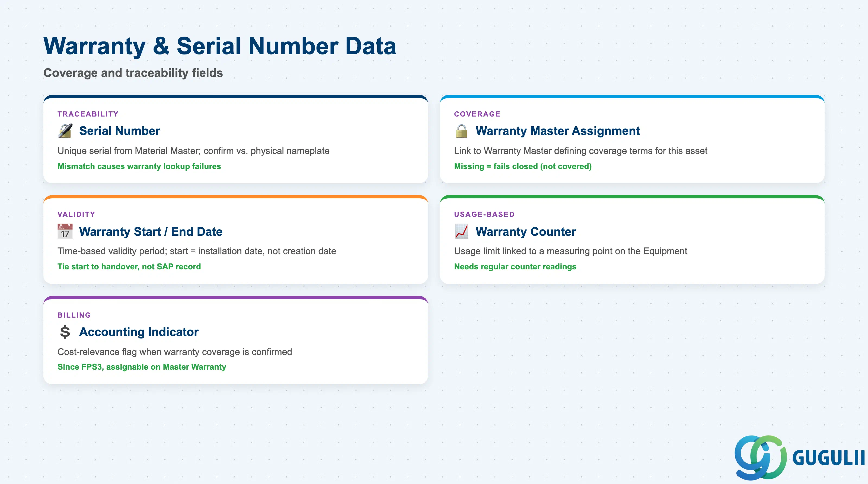Click 'Unique serial from Material Master' description

pyautogui.click(x=193, y=151)
